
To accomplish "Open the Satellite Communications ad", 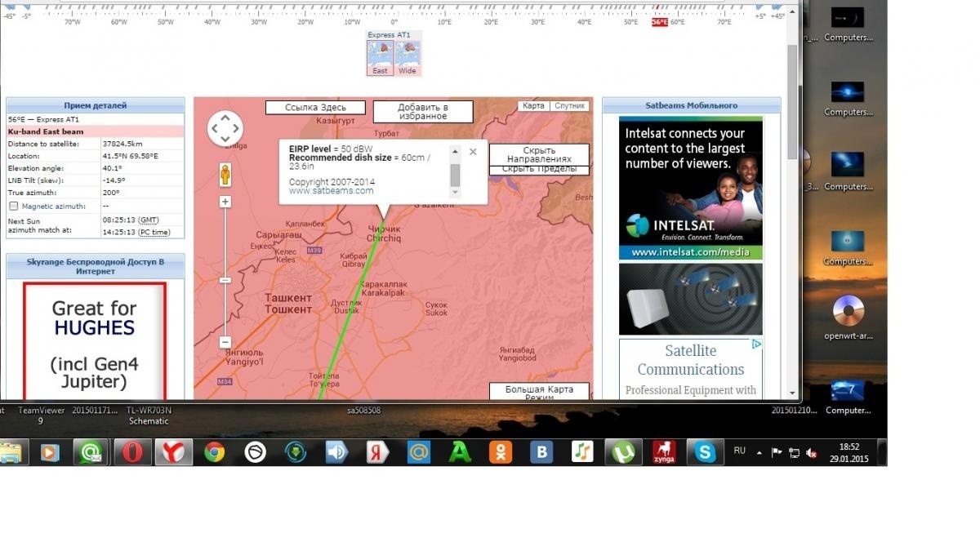I will tap(691, 368).
